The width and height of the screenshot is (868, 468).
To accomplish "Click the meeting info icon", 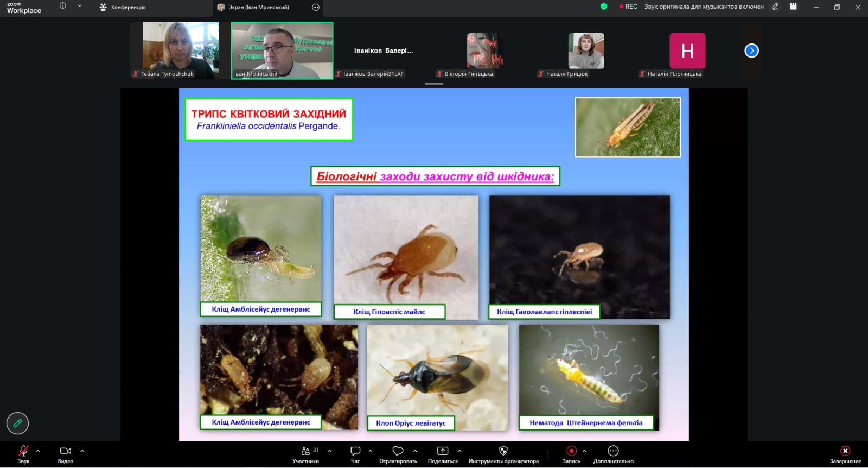I will [63, 6].
